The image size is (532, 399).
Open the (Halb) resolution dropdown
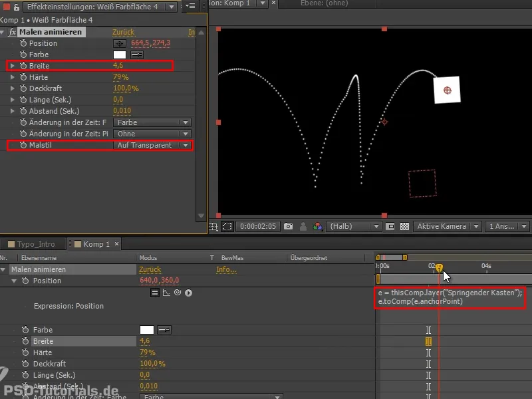point(354,226)
